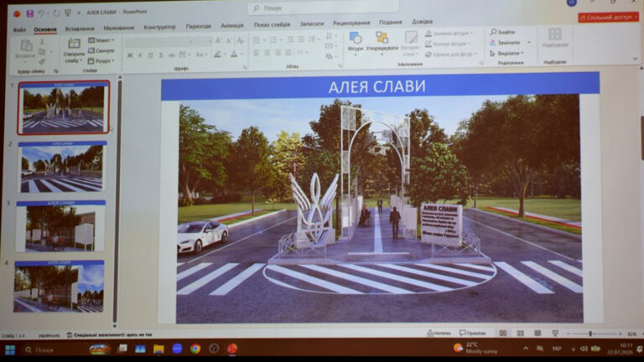Open the text highlight color picker
The width and height of the screenshot is (644, 362).
point(218,54)
